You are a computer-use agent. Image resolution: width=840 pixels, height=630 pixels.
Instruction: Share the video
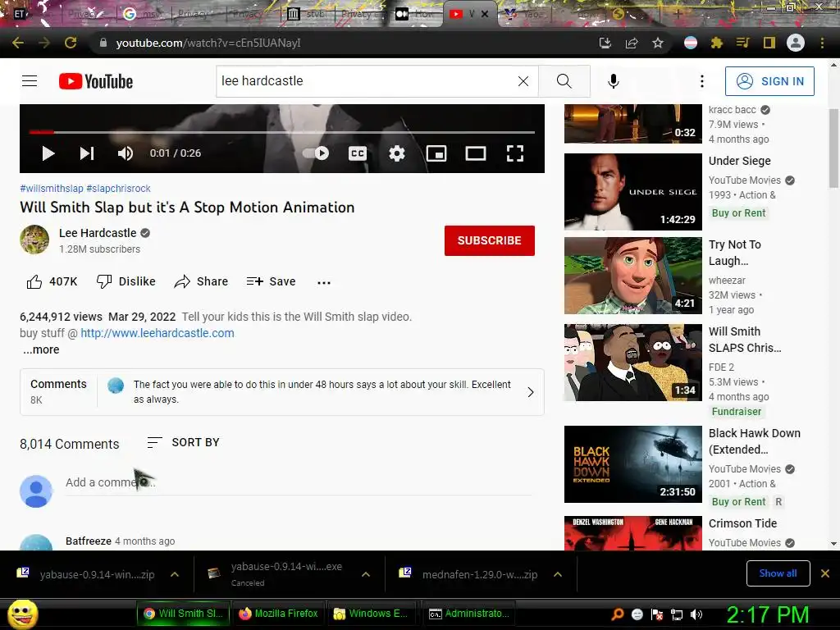click(202, 281)
